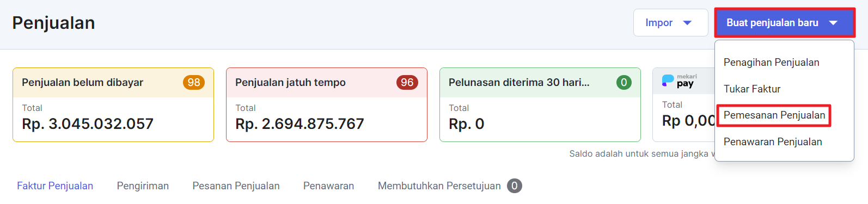Choose Tukar Faktur menu option
The image size is (868, 204).
[752, 89]
